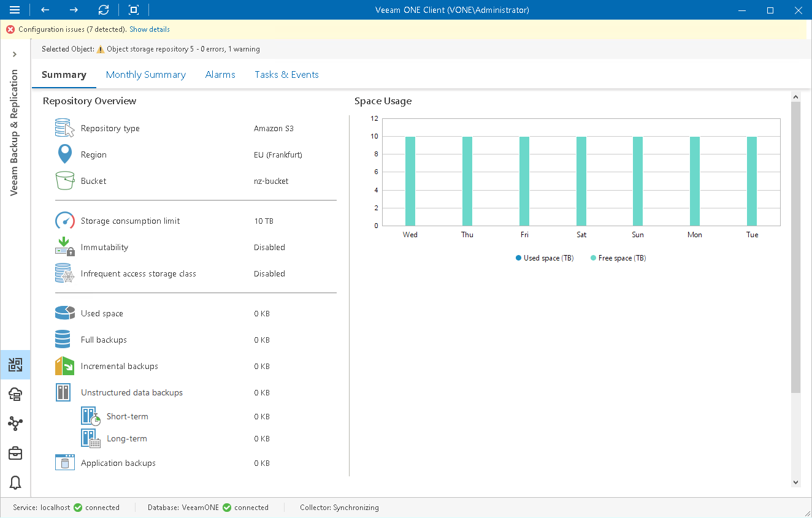Open the Business View briefcase icon
The width and height of the screenshot is (812, 518).
click(x=15, y=453)
